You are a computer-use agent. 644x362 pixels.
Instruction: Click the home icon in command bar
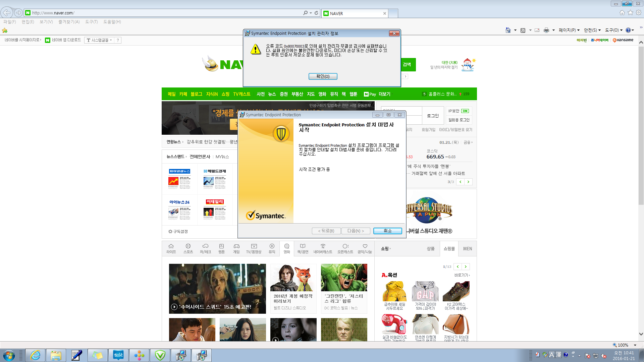click(508, 30)
